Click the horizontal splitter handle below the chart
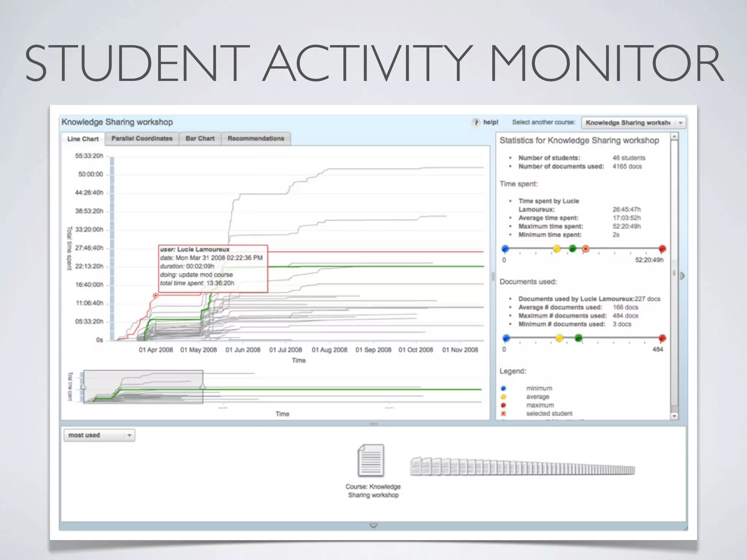This screenshot has height=560, width=747. coord(373,424)
